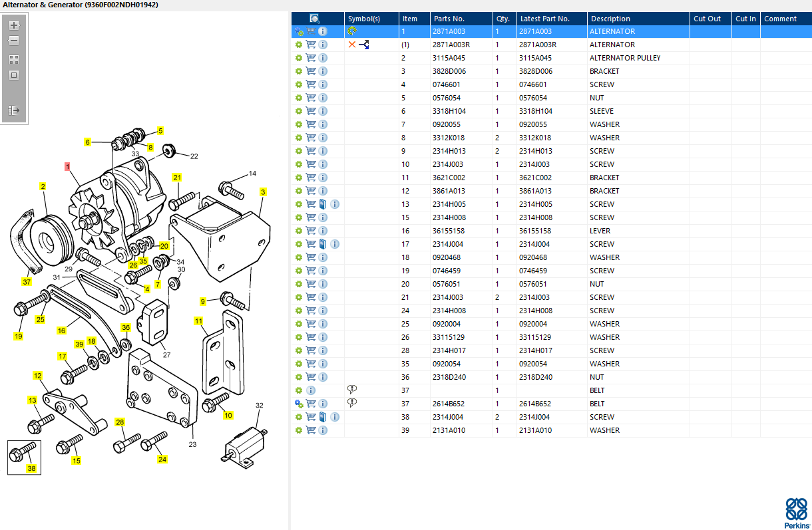Click callout 21 above the screw
This screenshot has height=530, width=812.
coord(177,177)
